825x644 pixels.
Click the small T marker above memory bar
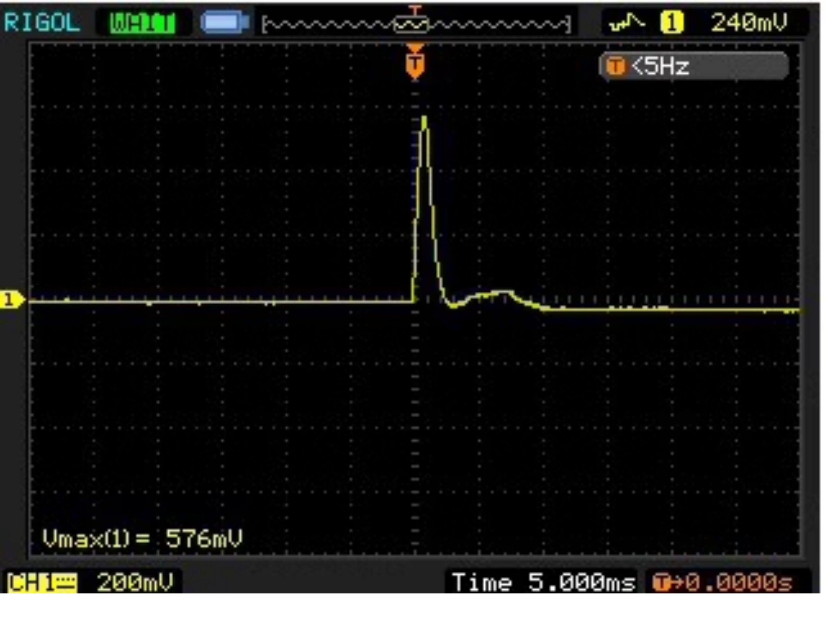(x=415, y=11)
